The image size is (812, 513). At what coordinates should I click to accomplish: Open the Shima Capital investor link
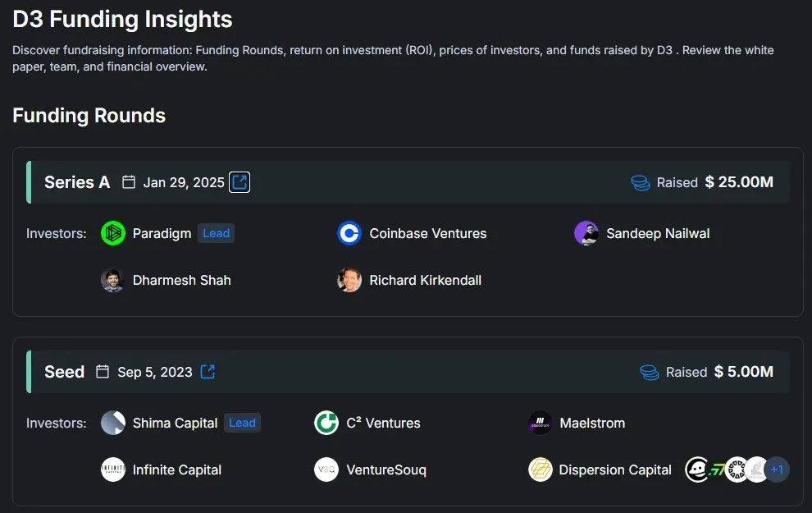[x=175, y=423]
